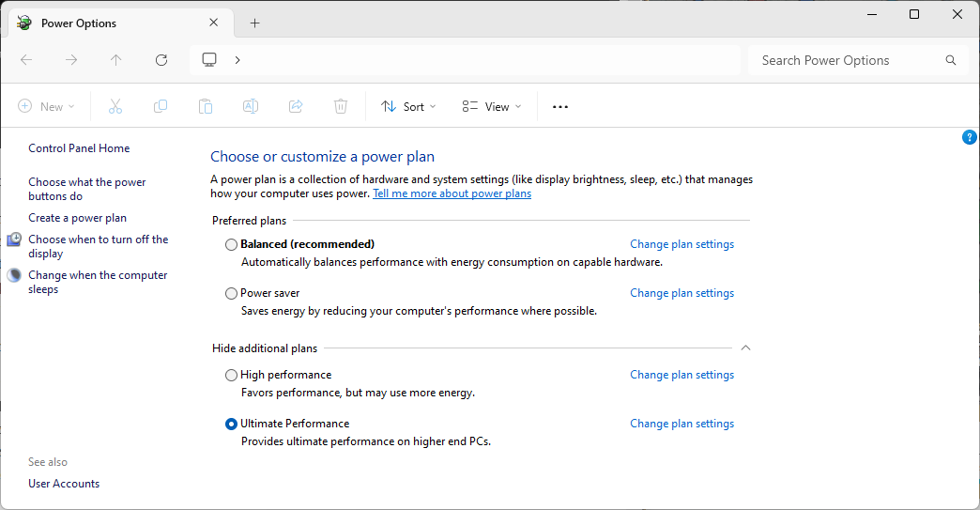Click the Paste clipboard icon
Image resolution: width=980 pixels, height=510 pixels.
coord(206,107)
